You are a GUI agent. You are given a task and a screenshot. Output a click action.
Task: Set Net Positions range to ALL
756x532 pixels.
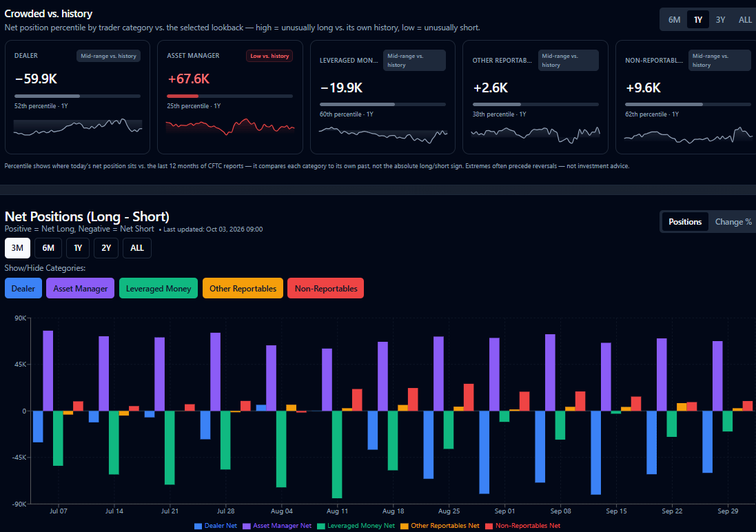click(137, 248)
